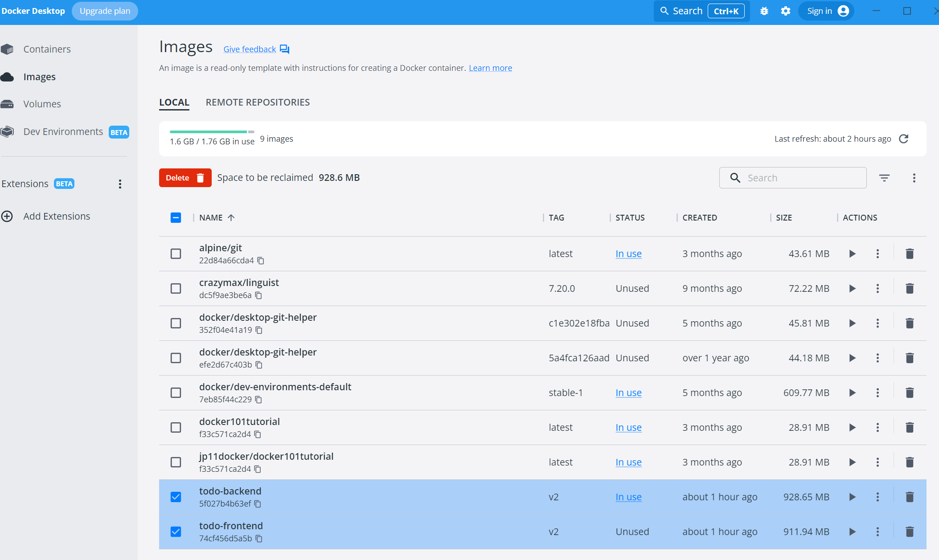Open the Extensions options menu
Image resolution: width=939 pixels, height=560 pixels.
[x=119, y=184]
